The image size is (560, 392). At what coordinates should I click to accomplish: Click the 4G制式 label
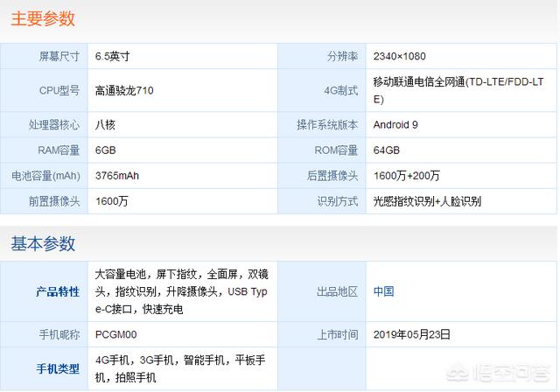click(340, 91)
